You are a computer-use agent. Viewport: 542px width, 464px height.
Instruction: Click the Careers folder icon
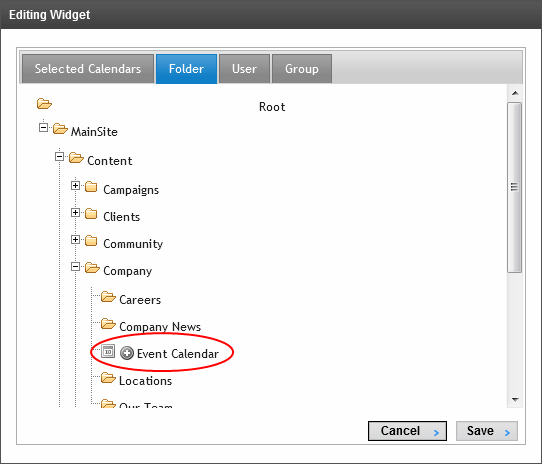(x=108, y=297)
